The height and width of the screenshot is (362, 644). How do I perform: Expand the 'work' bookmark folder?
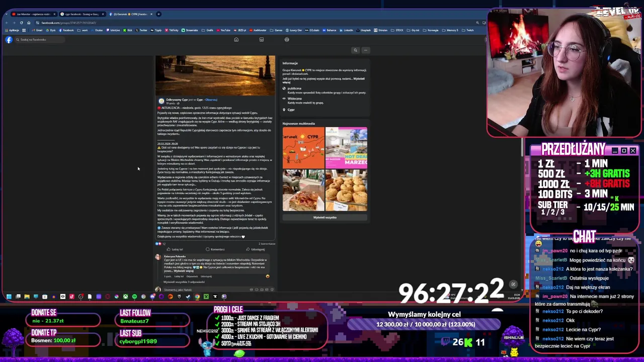[x=82, y=30]
